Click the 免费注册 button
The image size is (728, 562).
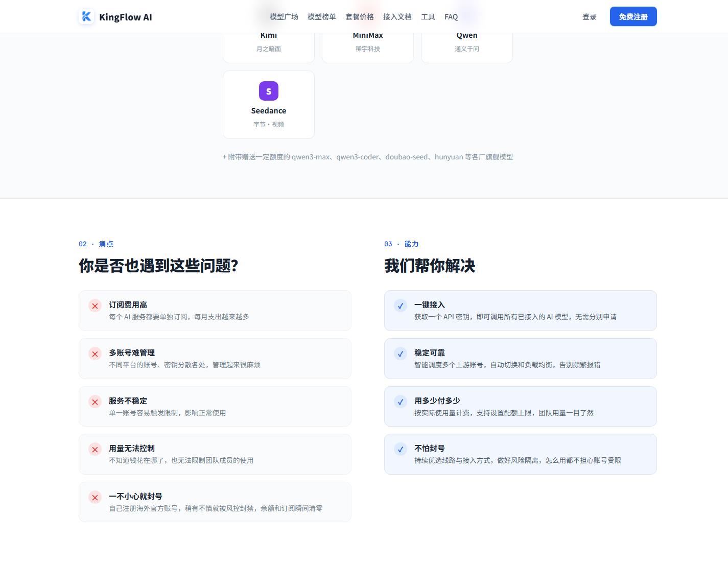click(x=633, y=16)
